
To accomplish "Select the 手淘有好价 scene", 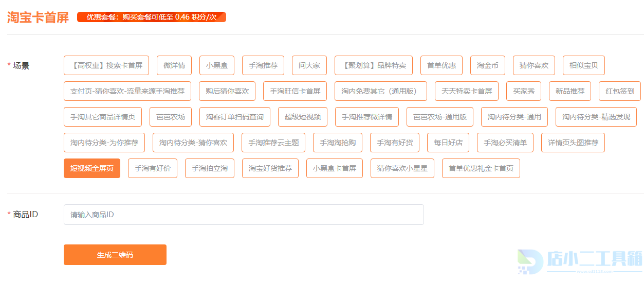I will pyautogui.click(x=153, y=168).
